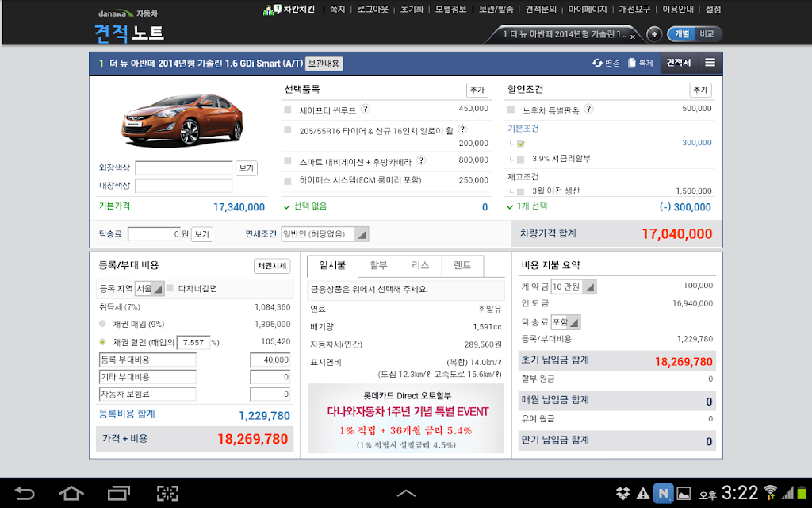Tap the screenshot capture icon

(167, 493)
